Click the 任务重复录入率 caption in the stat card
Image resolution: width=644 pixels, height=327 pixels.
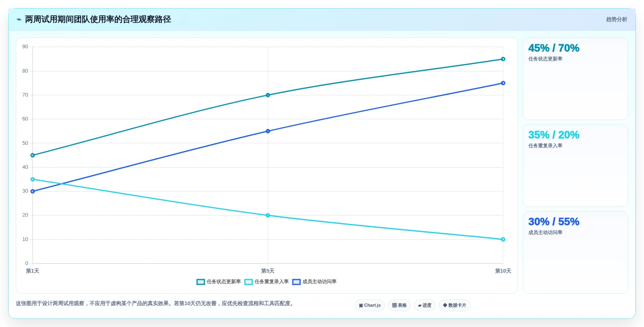[x=545, y=146]
